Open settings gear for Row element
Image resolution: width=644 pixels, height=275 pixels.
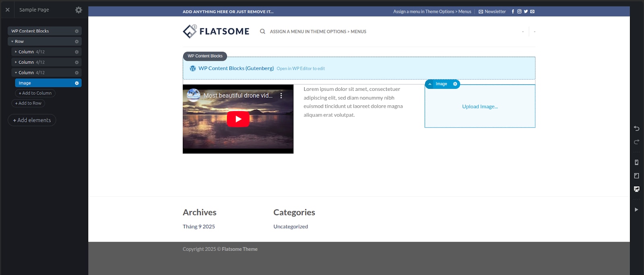pyautogui.click(x=76, y=41)
